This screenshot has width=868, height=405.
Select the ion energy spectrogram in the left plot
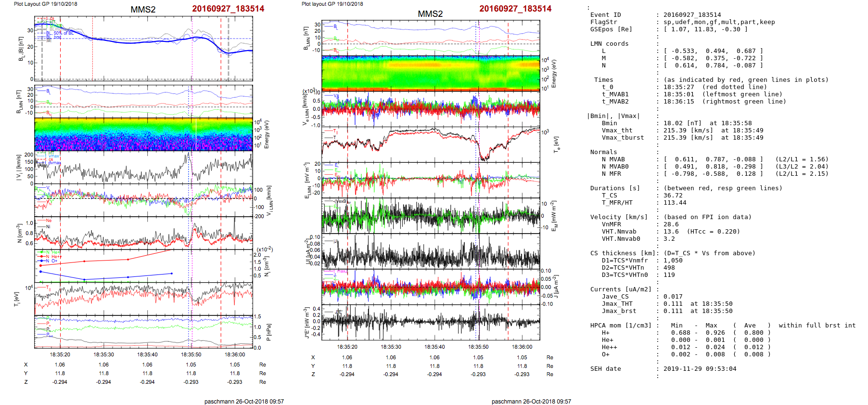(x=143, y=134)
